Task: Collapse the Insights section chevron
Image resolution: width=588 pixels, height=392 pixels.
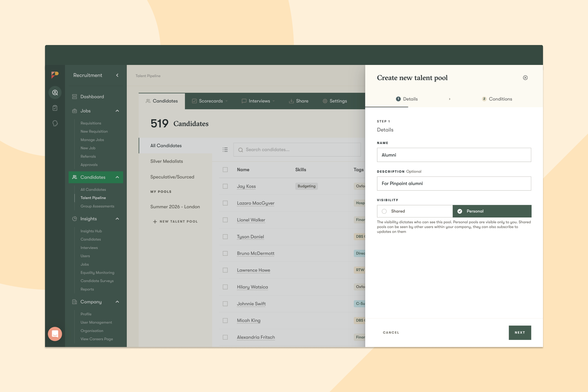Action: click(117, 219)
